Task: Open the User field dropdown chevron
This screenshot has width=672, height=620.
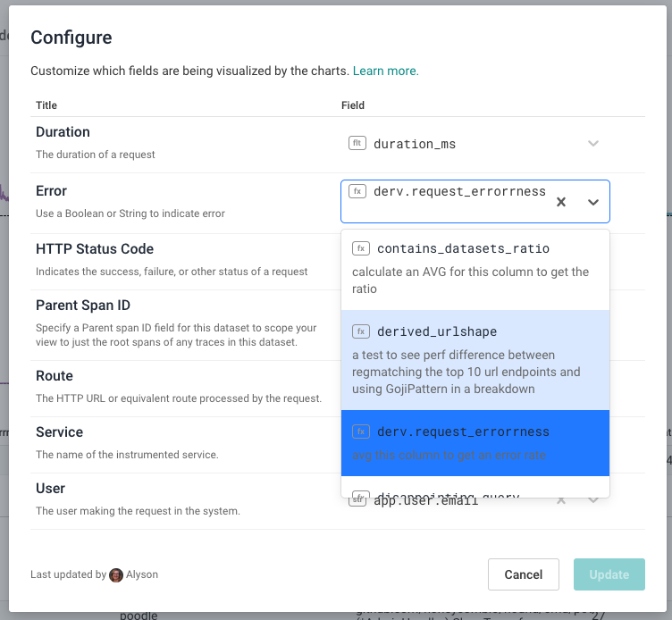Action: pos(592,500)
